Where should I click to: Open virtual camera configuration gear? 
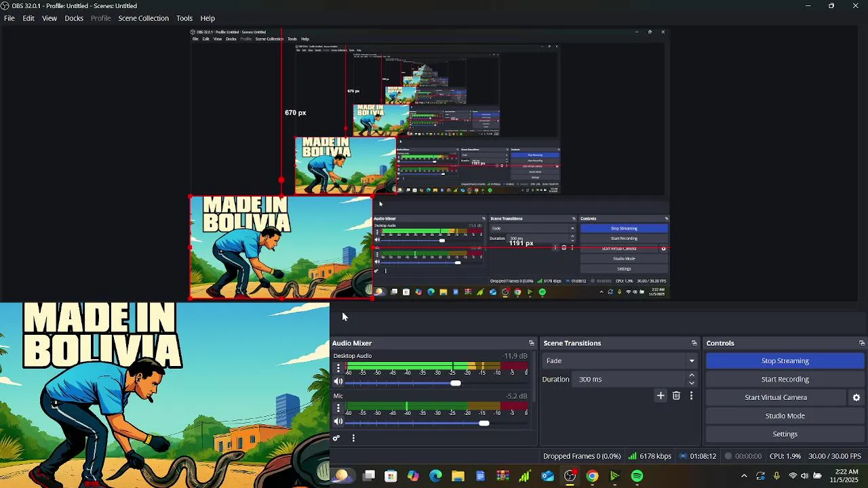(x=856, y=398)
